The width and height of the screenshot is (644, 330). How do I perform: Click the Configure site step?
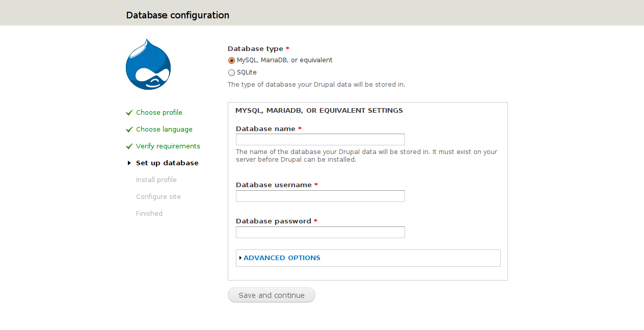point(158,197)
